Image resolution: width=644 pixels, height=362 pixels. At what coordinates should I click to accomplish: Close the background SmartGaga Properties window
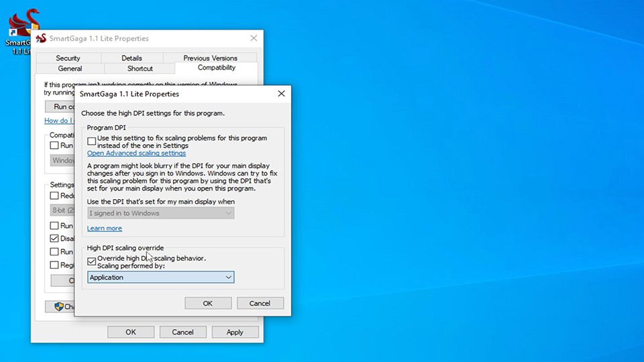254,38
